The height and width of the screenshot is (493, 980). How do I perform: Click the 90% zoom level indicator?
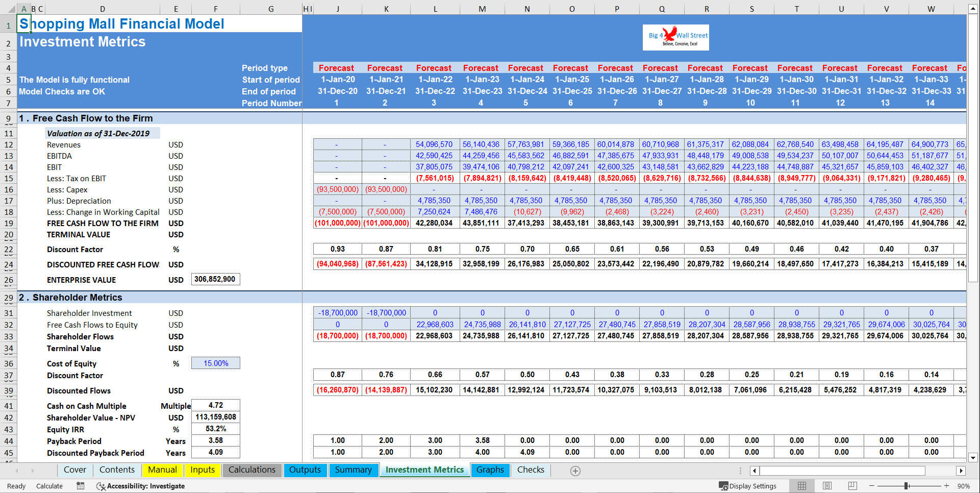pyautogui.click(x=967, y=486)
